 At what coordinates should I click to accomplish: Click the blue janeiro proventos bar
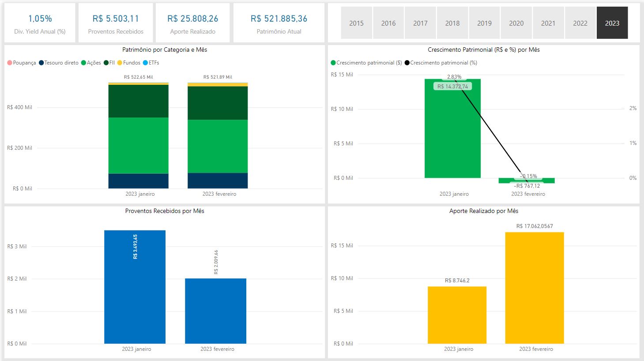click(x=135, y=287)
